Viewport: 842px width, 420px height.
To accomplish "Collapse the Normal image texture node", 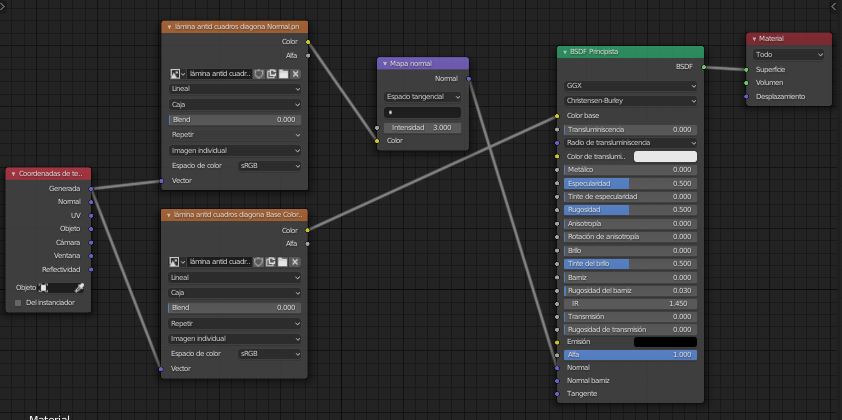I will pos(169,26).
